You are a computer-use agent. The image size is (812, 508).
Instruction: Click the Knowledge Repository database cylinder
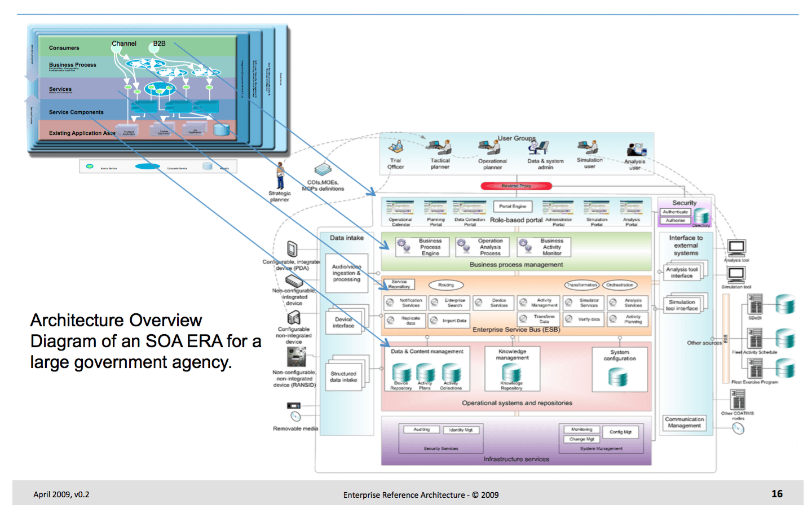tap(511, 373)
